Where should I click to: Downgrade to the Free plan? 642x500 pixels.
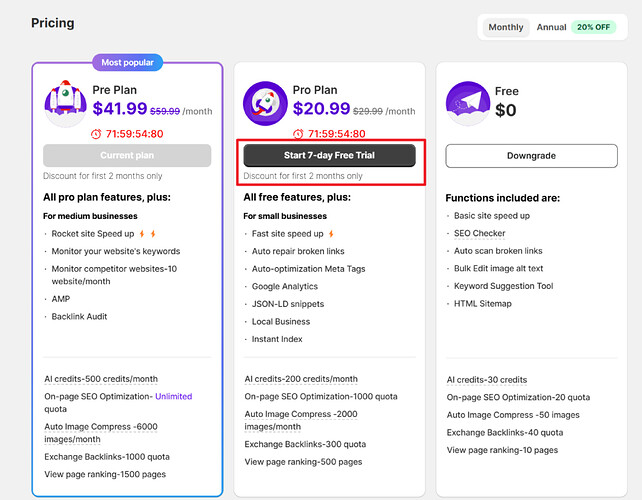point(529,155)
